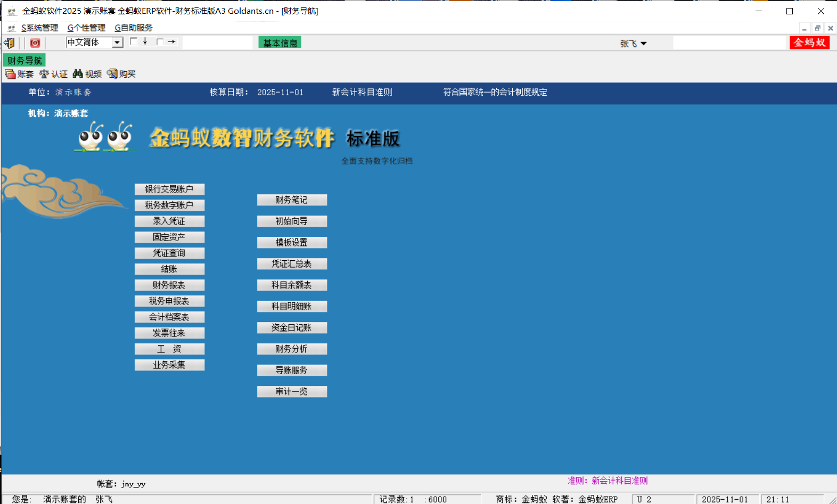Screen dimensions: 837x504
Task: Click the 购买 purchase icon
Action: [x=112, y=74]
